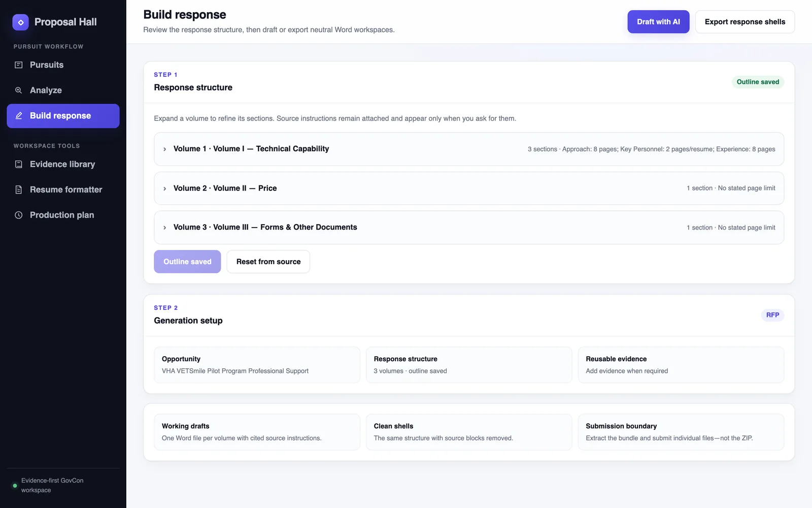Click Export response shells button
Viewport: 812px width, 508px height.
pyautogui.click(x=745, y=22)
